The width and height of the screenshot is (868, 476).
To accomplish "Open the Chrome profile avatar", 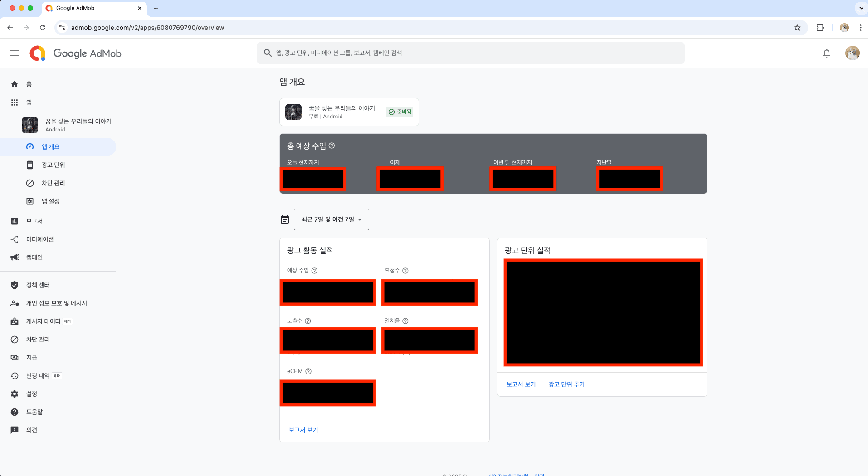I will pos(844,28).
